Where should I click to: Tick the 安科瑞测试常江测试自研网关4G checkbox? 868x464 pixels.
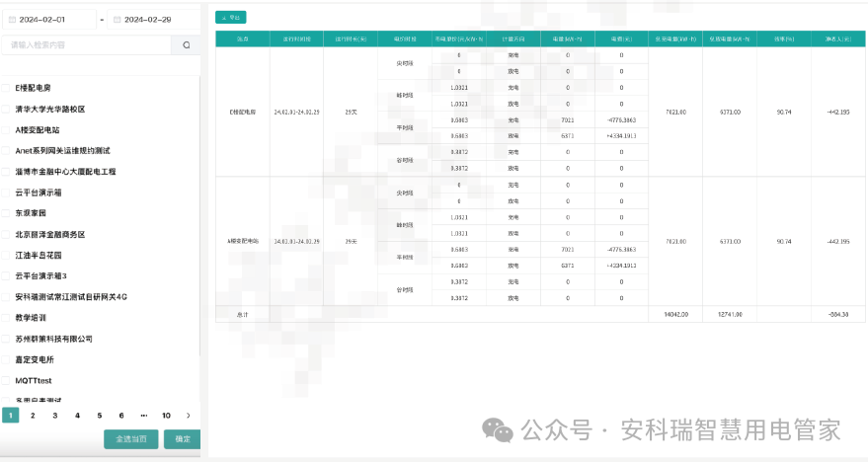(6, 297)
